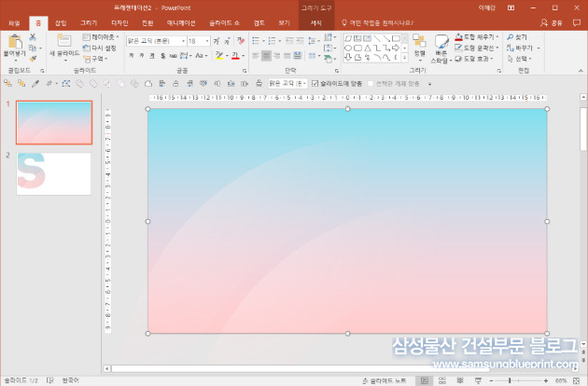Screen dimensions: 588x386
Task: Select the right arrow shape in gallery
Action: coord(395,48)
